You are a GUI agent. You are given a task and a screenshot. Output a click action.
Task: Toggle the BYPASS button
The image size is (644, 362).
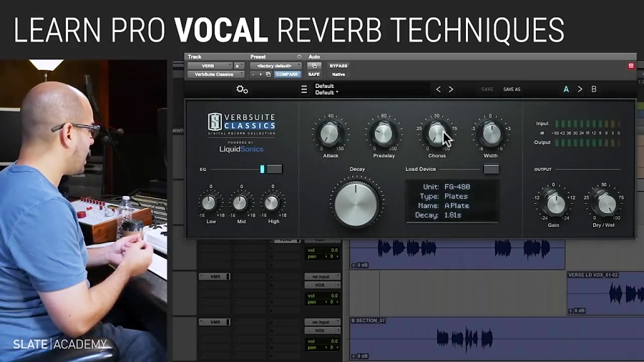[x=338, y=66]
